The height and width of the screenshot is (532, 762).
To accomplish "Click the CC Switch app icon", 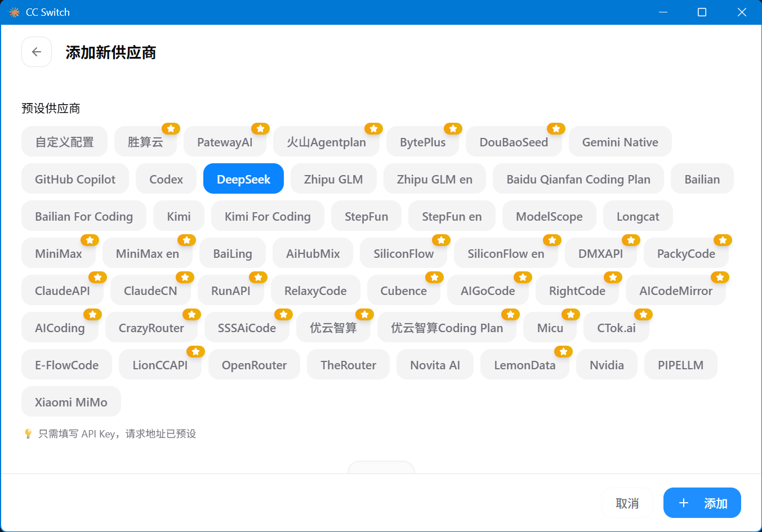I will click(x=15, y=12).
